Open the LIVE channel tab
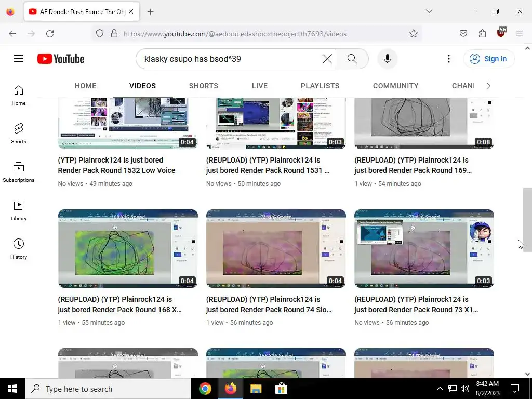532x399 pixels. pos(260,86)
